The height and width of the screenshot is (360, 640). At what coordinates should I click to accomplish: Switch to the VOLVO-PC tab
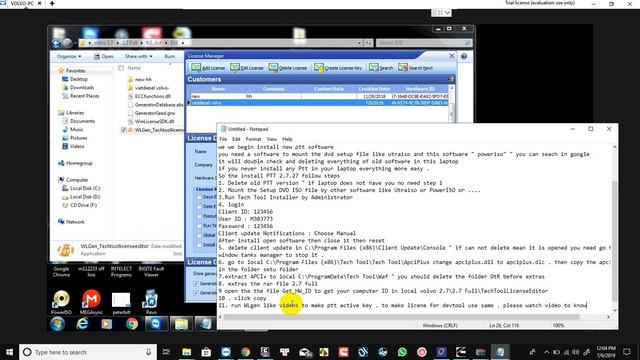pyautogui.click(x=21, y=3)
